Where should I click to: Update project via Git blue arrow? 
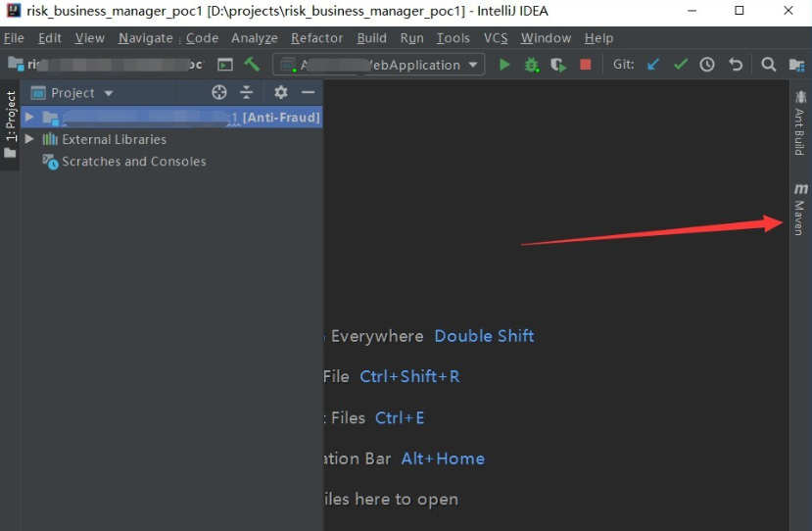[x=653, y=65]
